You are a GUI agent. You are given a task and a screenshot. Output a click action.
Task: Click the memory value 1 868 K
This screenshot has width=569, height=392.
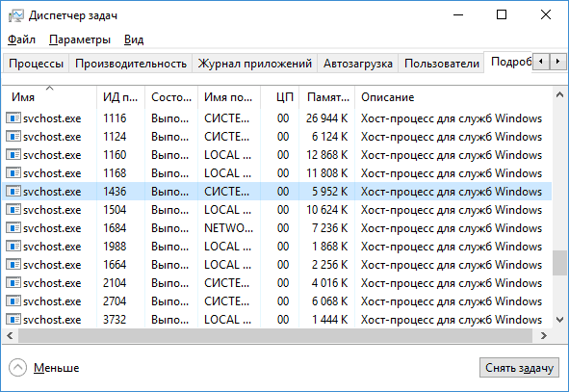click(x=329, y=247)
